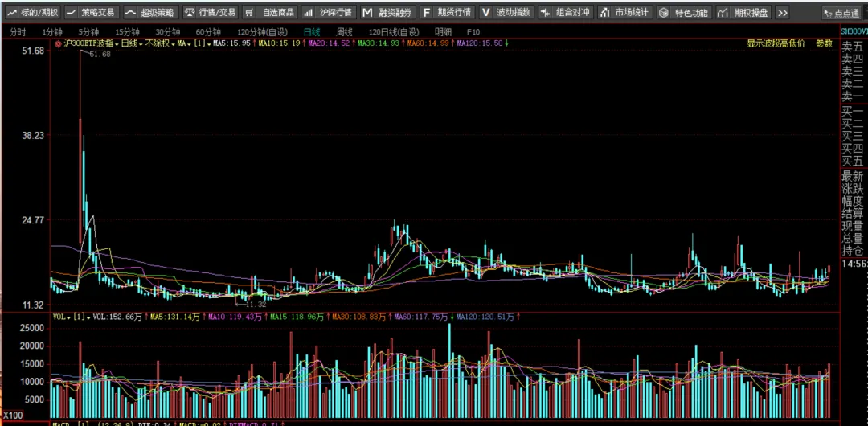The width and height of the screenshot is (868, 426).
Task: Expand more toolbar items with >> button
Action: (x=782, y=12)
